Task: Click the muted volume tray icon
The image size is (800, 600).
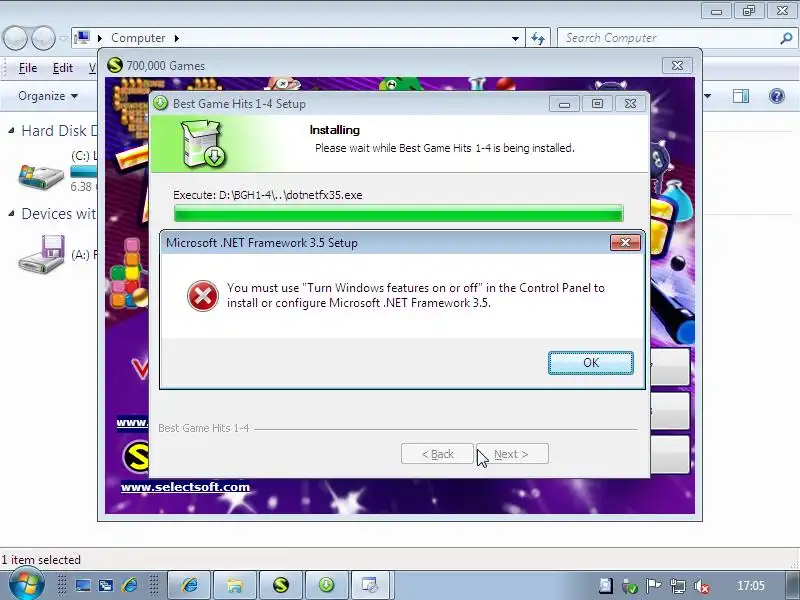Action: click(702, 586)
